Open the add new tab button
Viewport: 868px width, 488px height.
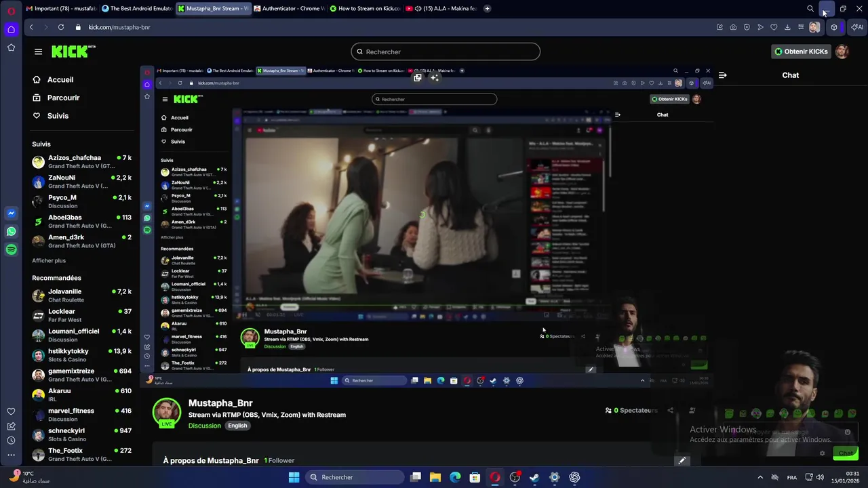[487, 9]
